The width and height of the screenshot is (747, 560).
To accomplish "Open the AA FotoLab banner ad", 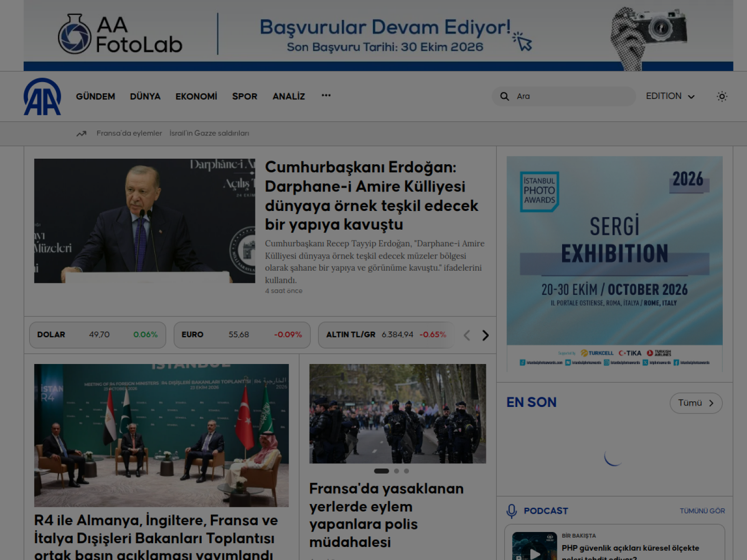I will coord(378,35).
